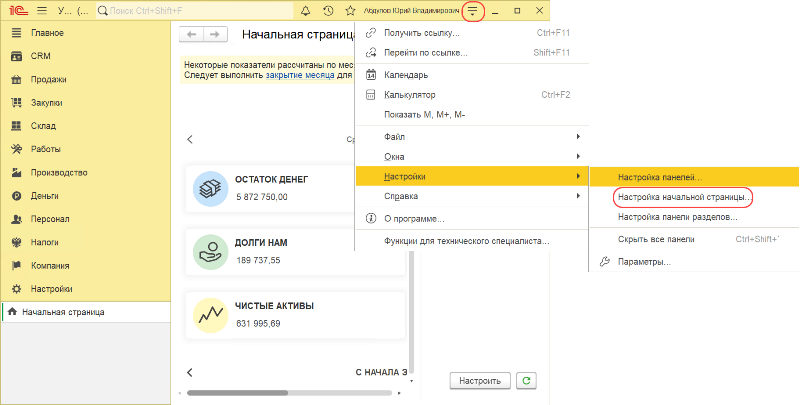The height and width of the screenshot is (405, 800).
Task: Expand the Окна submenu
Action: [472, 157]
